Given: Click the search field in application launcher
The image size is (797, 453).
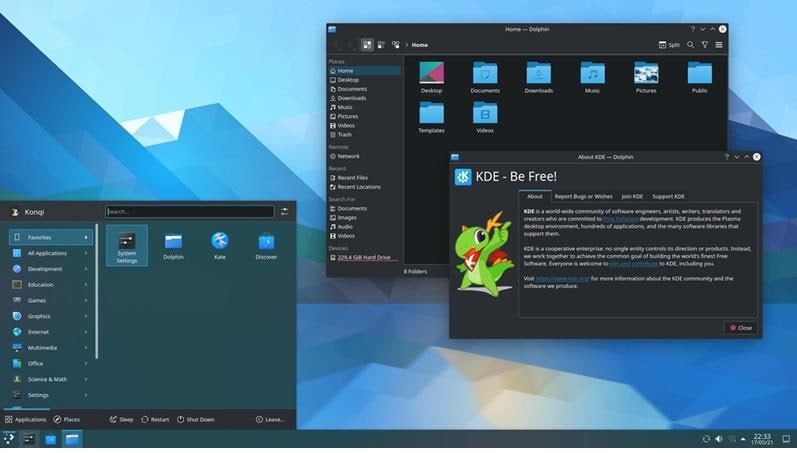Looking at the screenshot, I should (190, 212).
